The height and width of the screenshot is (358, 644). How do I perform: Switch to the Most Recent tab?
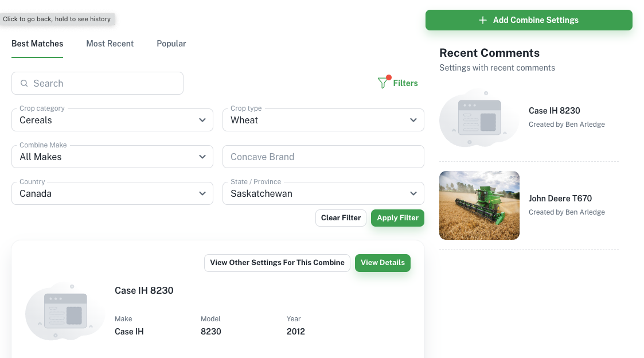pos(110,44)
